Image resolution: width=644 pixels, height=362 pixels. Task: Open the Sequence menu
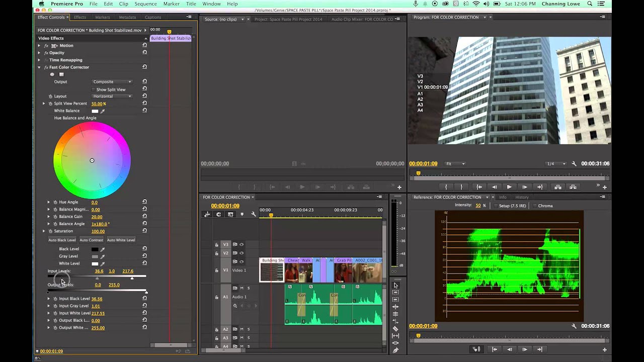(145, 4)
